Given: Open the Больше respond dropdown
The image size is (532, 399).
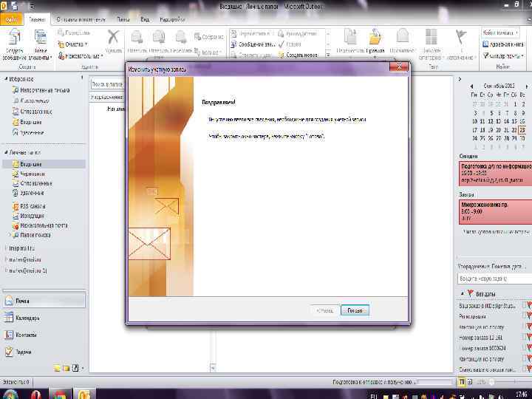Looking at the screenshot, I should [x=208, y=52].
